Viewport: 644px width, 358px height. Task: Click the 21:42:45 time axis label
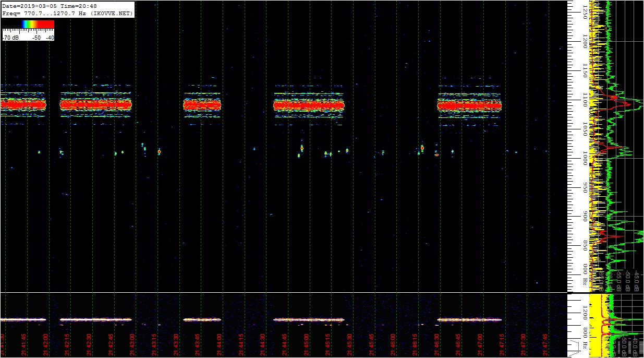(110, 343)
